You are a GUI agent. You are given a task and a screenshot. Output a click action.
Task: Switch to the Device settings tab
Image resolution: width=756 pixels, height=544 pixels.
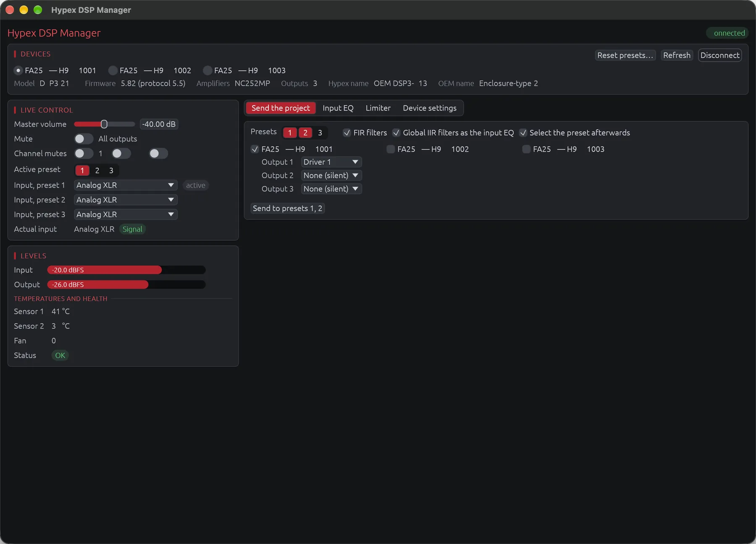pyautogui.click(x=430, y=108)
